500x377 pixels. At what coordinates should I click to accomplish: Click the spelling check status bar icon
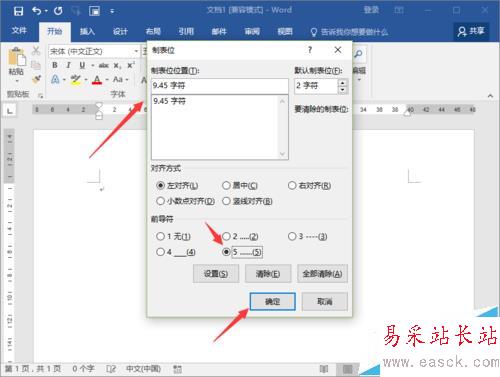[111, 369]
